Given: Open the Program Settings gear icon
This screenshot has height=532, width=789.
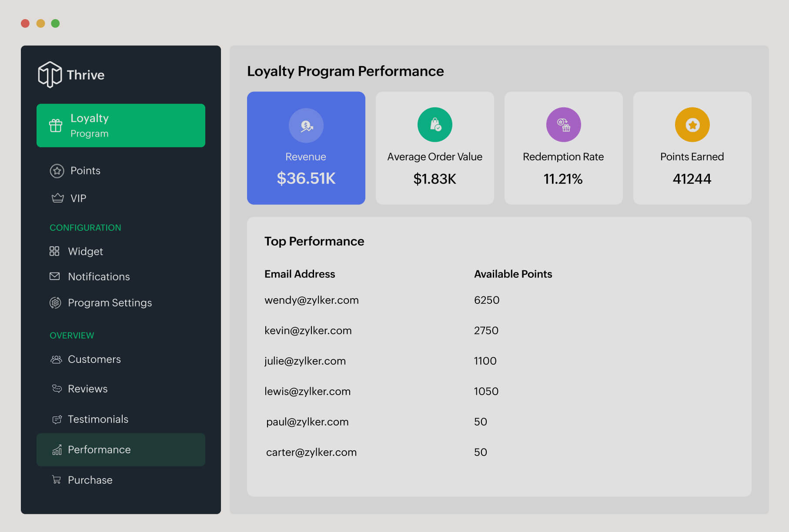Looking at the screenshot, I should (x=55, y=303).
